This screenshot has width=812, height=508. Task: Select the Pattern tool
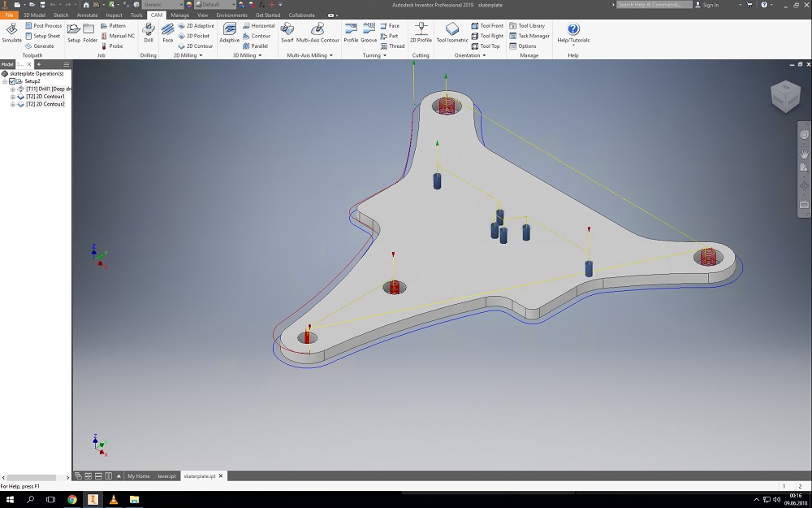pos(113,26)
